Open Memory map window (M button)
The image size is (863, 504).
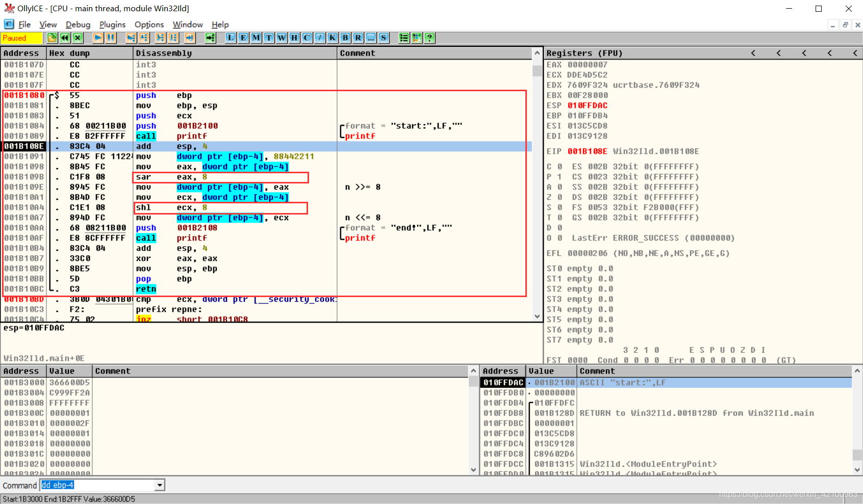tap(256, 38)
